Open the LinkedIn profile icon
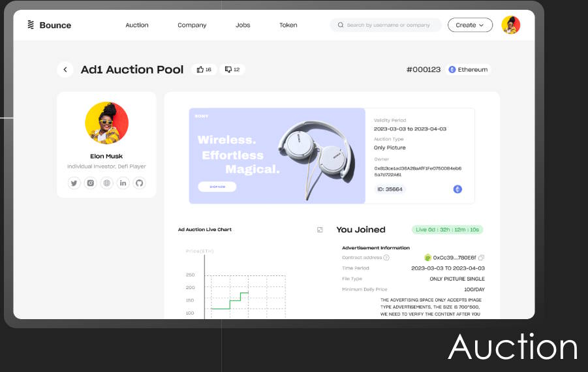Screen dimensions: 588x372 (x=123, y=183)
